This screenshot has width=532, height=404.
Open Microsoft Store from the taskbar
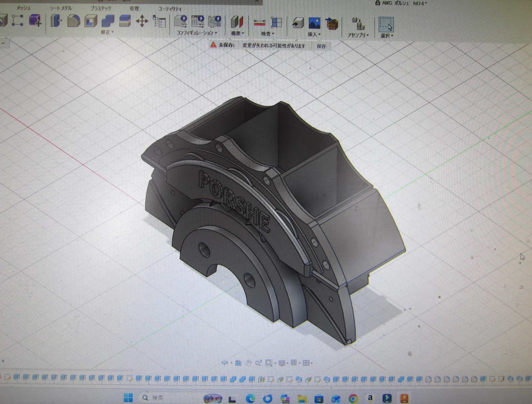(x=319, y=399)
